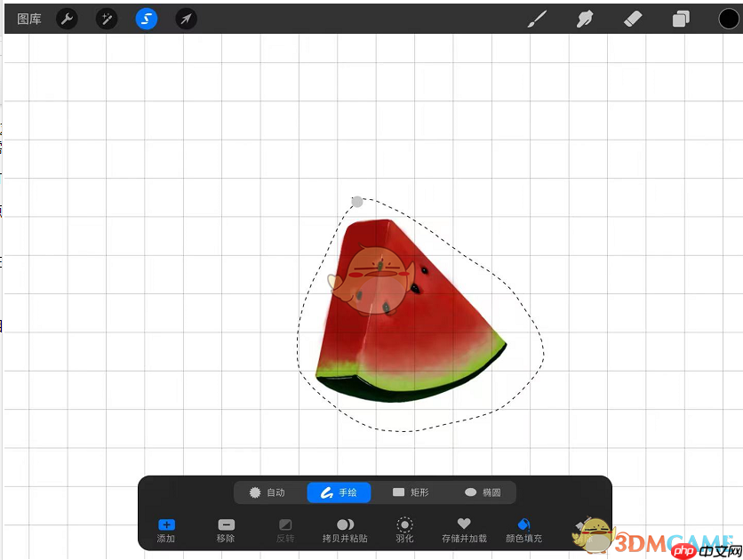743x560 pixels.
Task: Select the Adjustments magic wand tool
Action: [x=107, y=19]
